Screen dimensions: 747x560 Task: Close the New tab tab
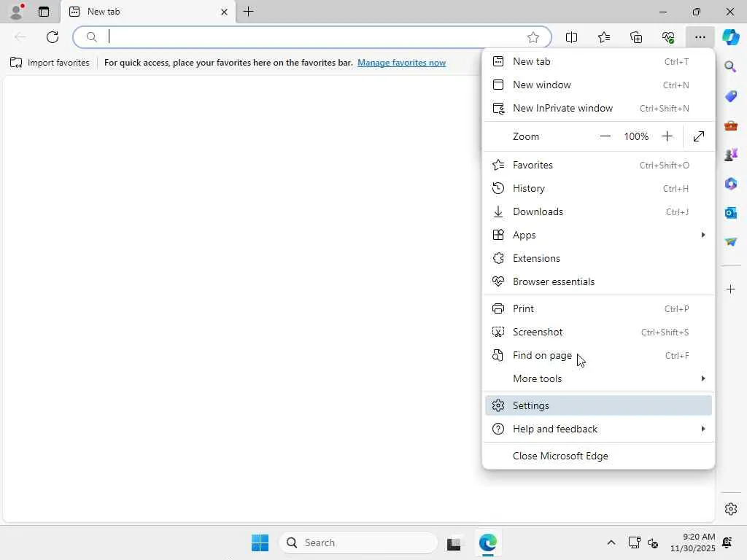pos(224,12)
